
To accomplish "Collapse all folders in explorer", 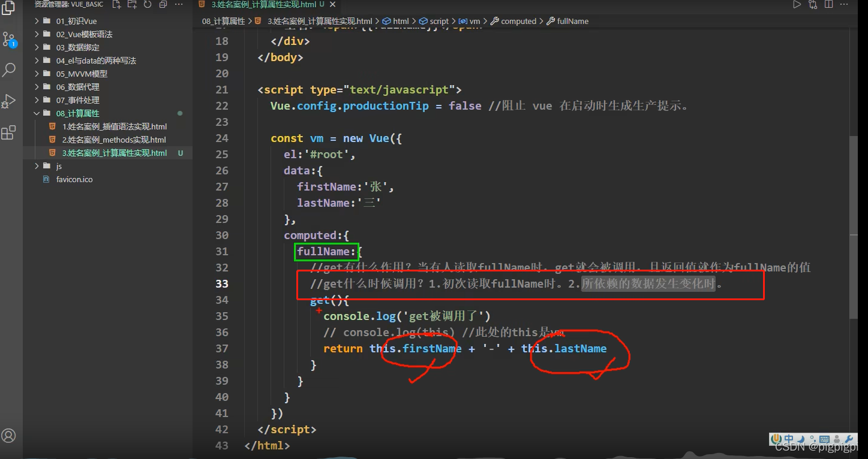I will click(x=163, y=4).
